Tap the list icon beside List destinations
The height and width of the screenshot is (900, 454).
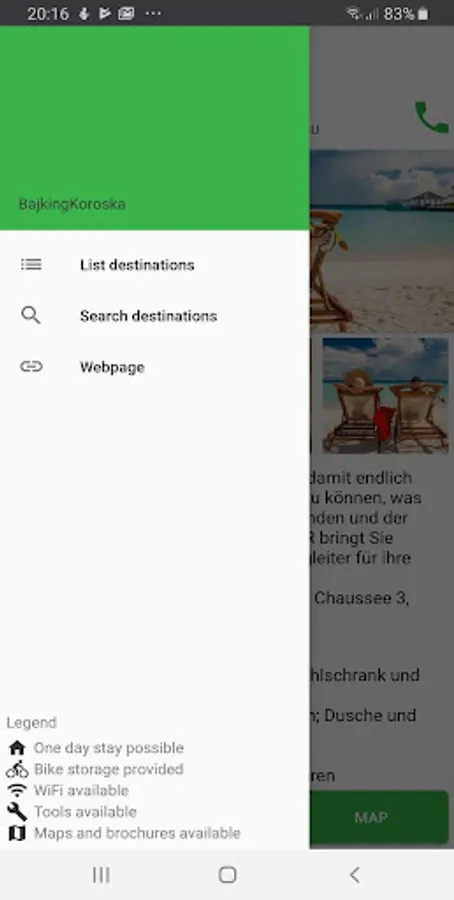click(31, 265)
